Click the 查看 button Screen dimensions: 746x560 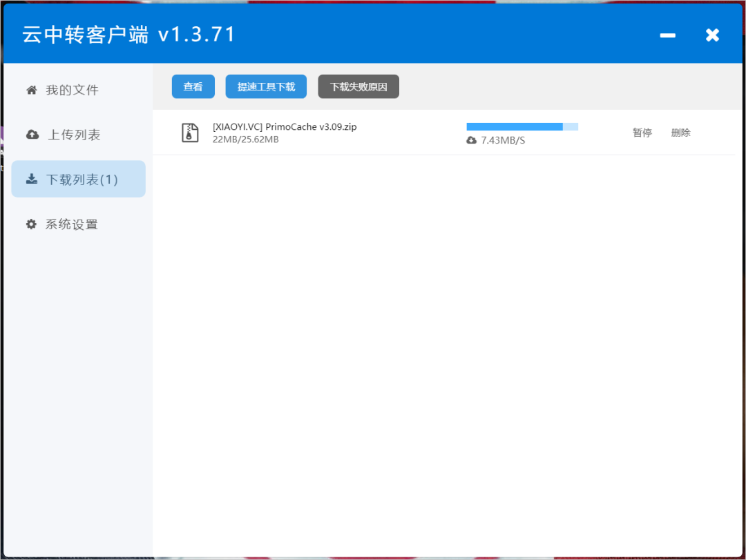point(193,86)
